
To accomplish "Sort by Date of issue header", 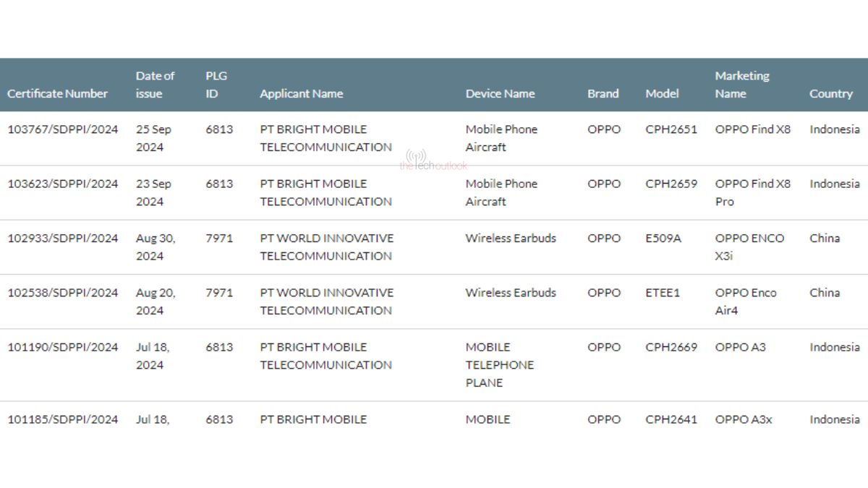I will coord(155,85).
